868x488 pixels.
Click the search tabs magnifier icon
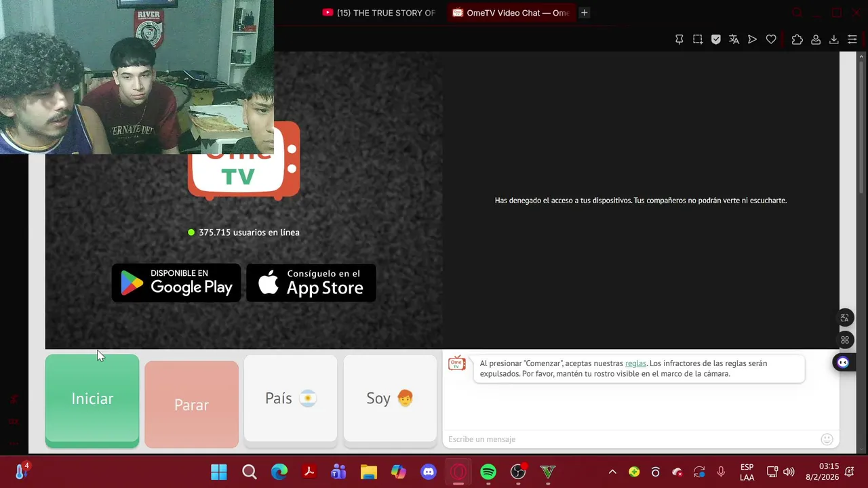point(797,13)
